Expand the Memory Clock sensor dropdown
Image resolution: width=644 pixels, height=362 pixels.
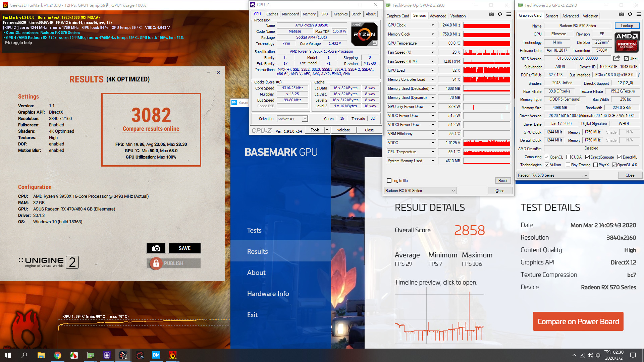click(433, 34)
